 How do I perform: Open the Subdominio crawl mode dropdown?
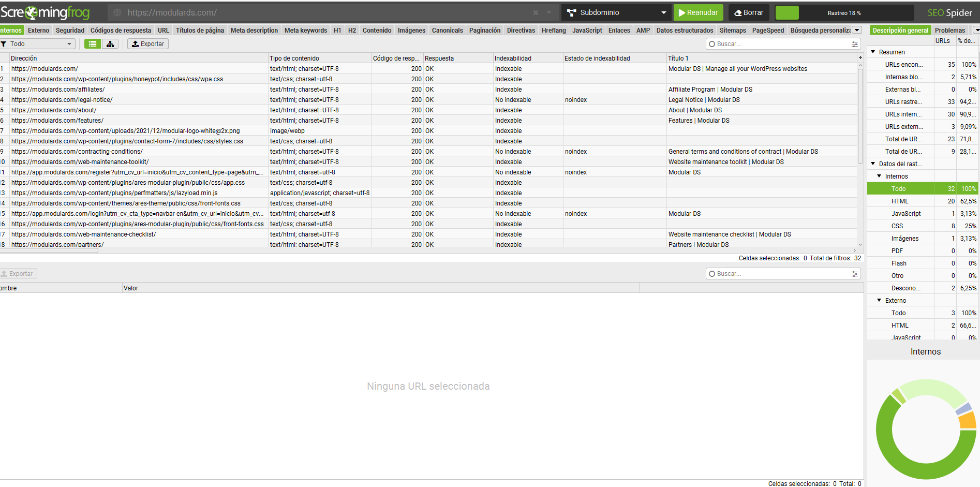(616, 12)
